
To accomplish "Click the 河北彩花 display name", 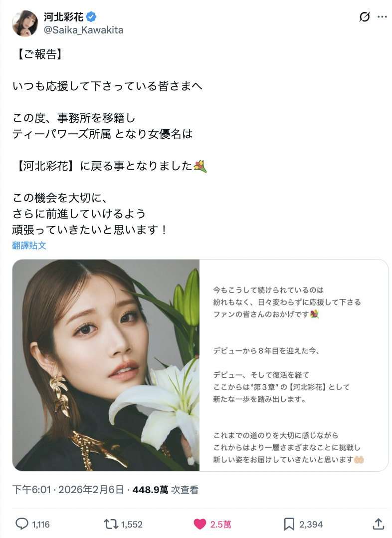I will [63, 16].
